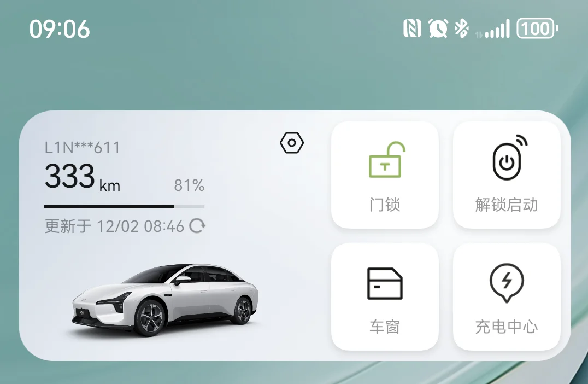Tap the alarm clock status icon
The height and width of the screenshot is (384, 588).
(438, 28)
